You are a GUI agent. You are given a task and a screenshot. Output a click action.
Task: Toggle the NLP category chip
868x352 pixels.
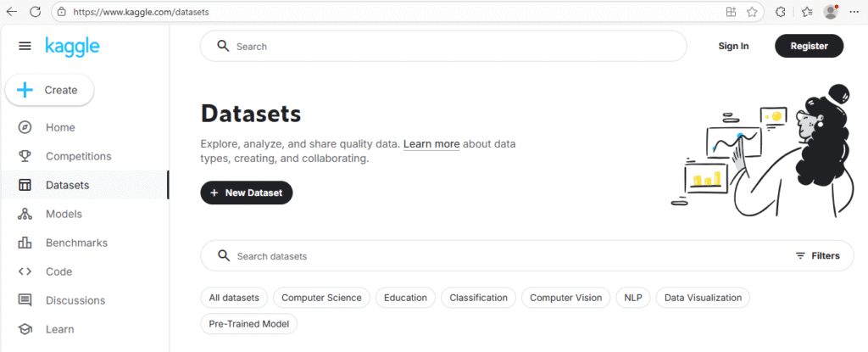(632, 298)
